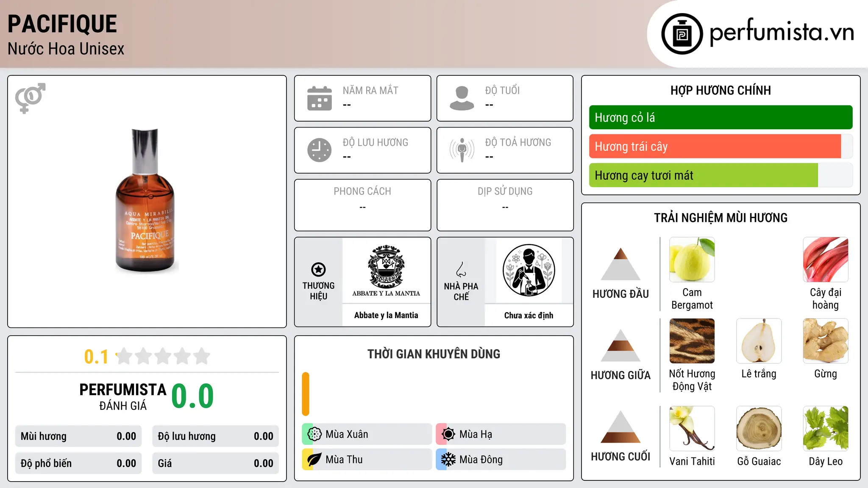Click the five-star rating icons

pyautogui.click(x=163, y=356)
